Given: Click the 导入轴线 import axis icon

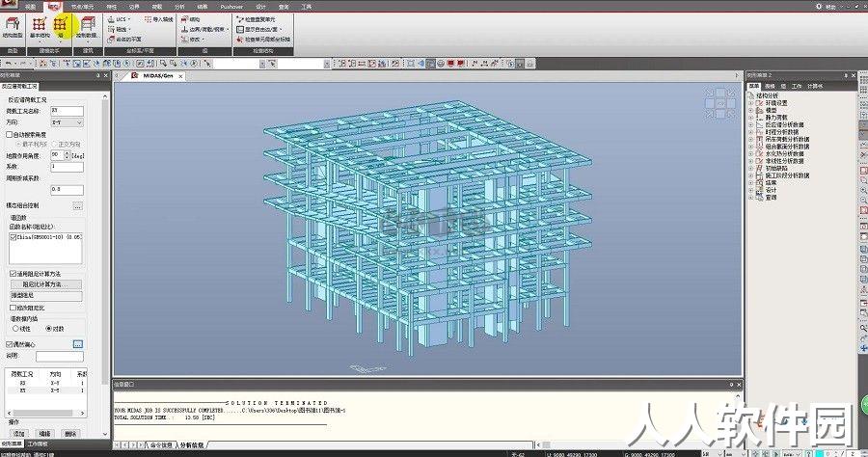Looking at the screenshot, I should pos(148,19).
